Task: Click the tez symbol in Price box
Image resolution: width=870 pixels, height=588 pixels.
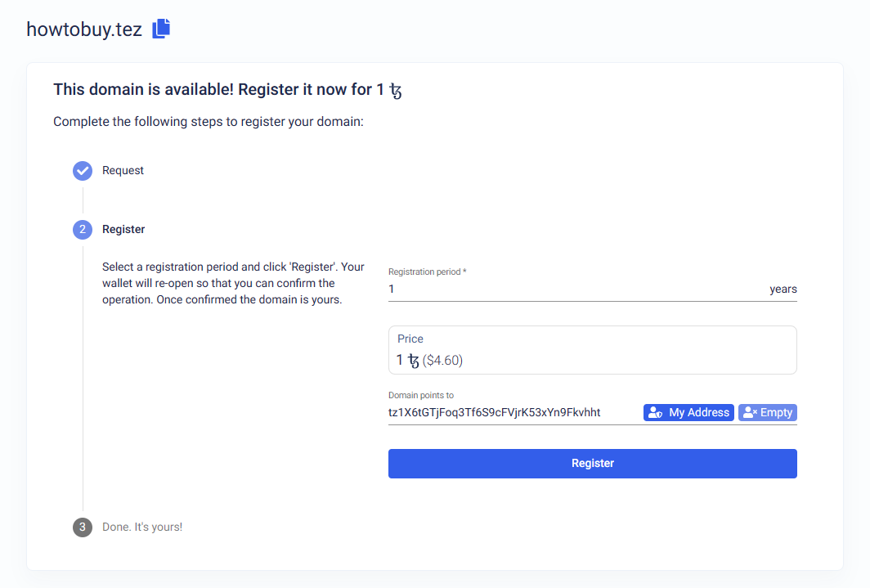Action: point(414,361)
